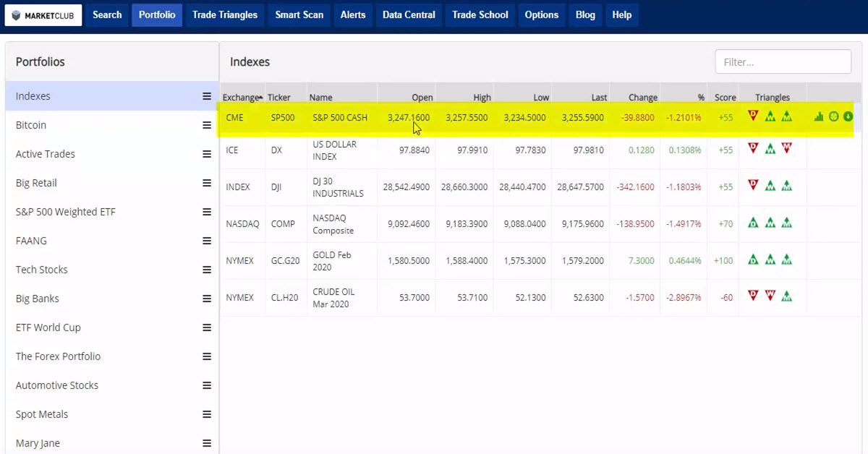Image resolution: width=868 pixels, height=454 pixels.
Task: Go to the Smart Scan tab
Action: pos(299,15)
